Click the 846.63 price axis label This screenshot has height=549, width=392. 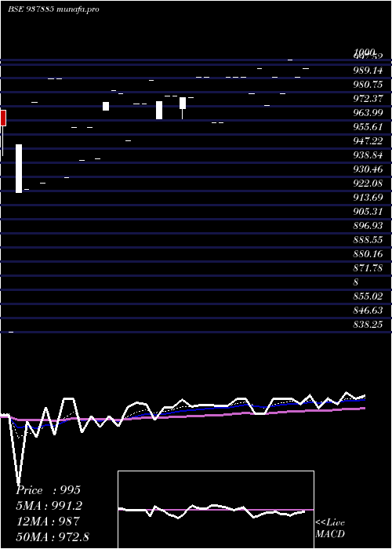click(x=368, y=311)
